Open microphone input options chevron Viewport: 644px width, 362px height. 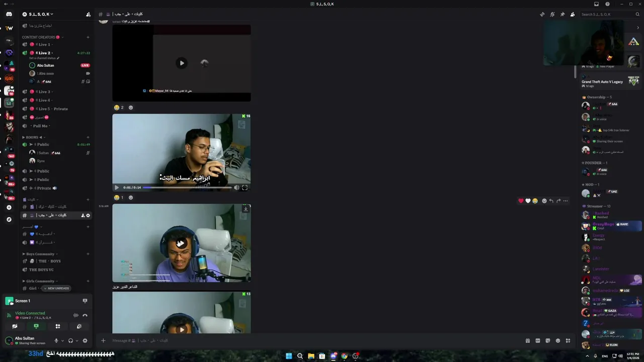point(62,340)
